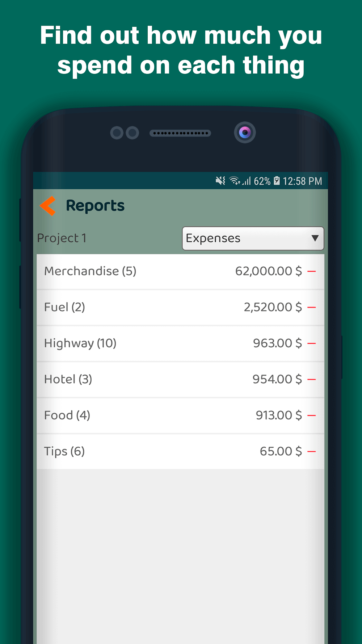Image resolution: width=362 pixels, height=644 pixels.
Task: Select the Hotel (3) entry
Action: coord(68,379)
